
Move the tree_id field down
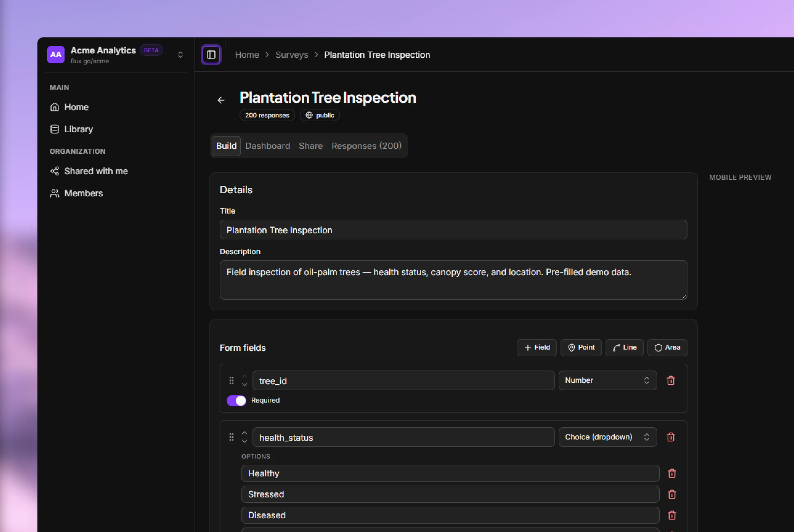click(244, 384)
